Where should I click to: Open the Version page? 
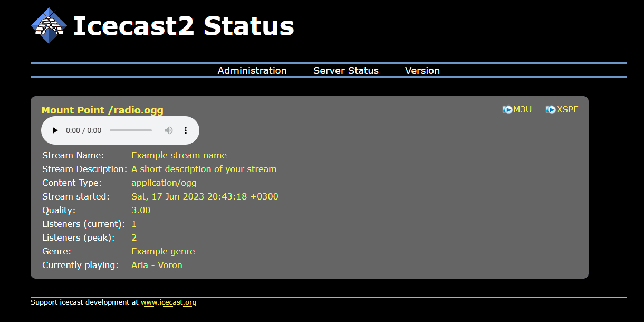pos(422,70)
